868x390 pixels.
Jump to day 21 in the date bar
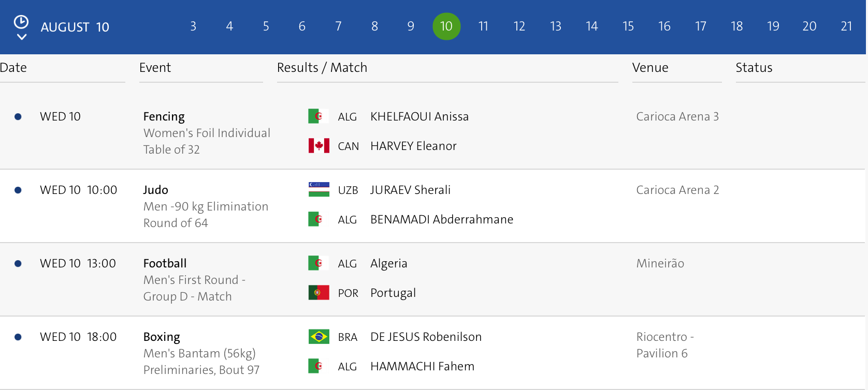[846, 26]
